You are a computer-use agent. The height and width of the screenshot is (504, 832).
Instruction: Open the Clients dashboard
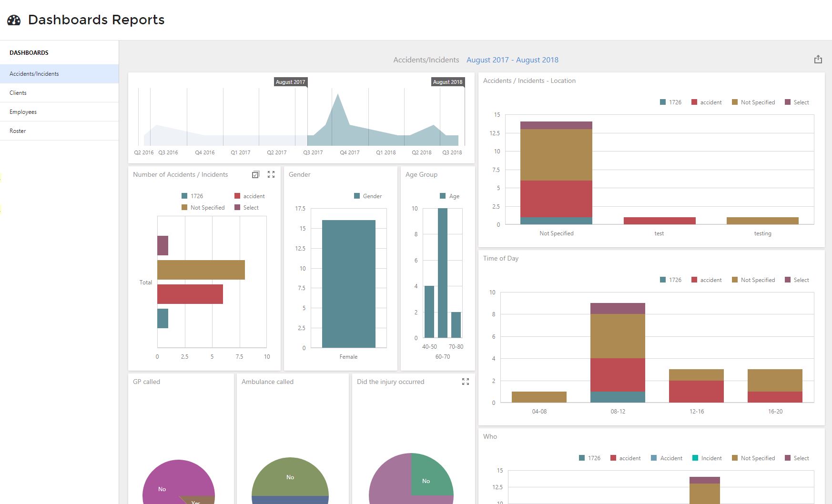click(59, 93)
